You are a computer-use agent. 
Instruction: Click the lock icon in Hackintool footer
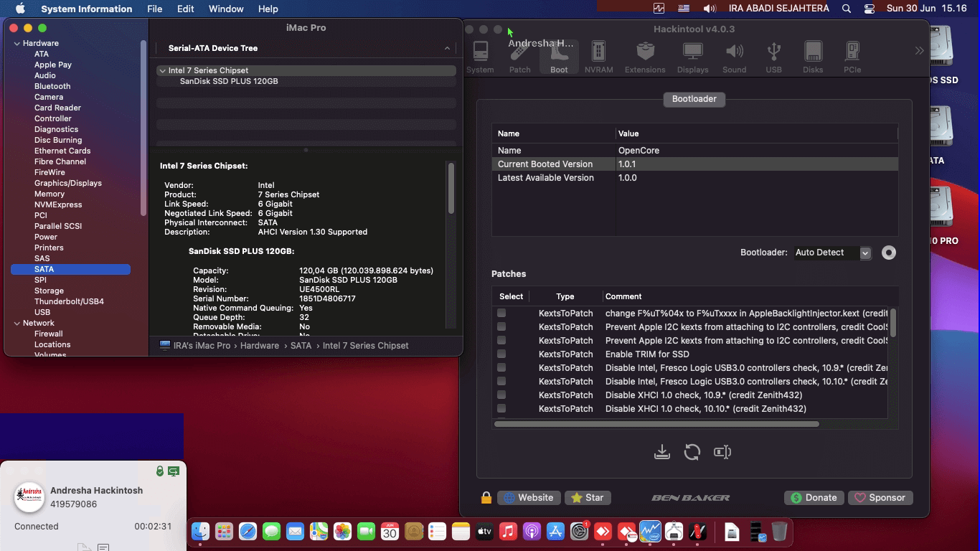(x=486, y=497)
